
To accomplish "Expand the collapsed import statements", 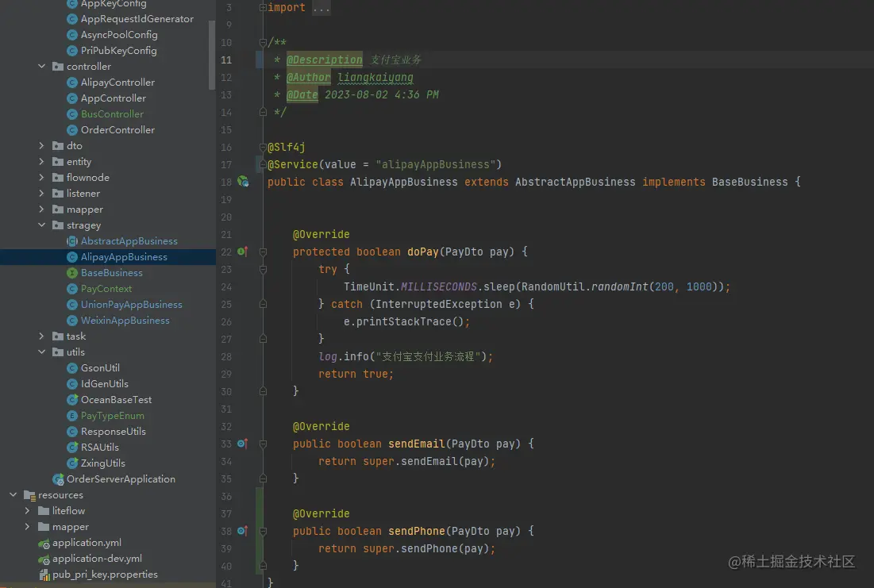I will tap(263, 8).
